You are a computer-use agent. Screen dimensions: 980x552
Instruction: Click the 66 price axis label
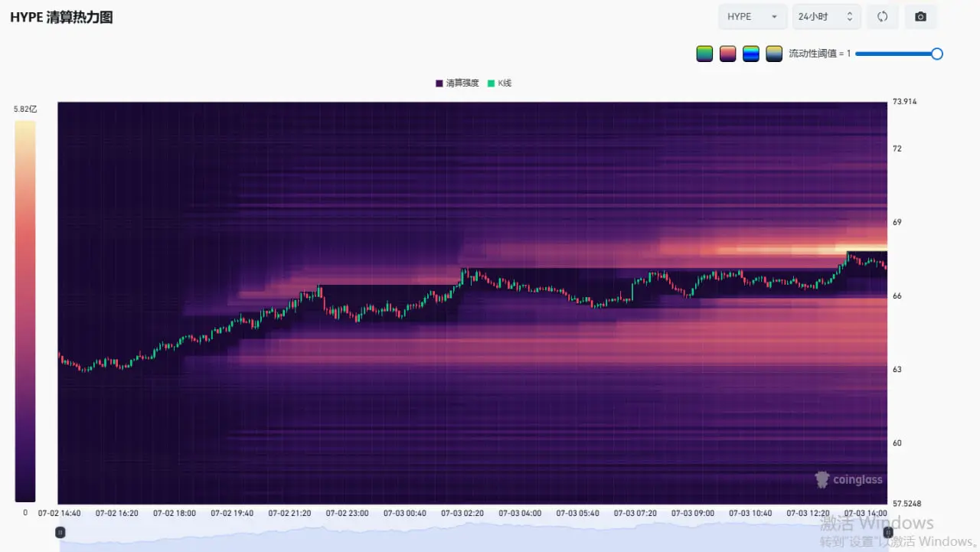897,296
